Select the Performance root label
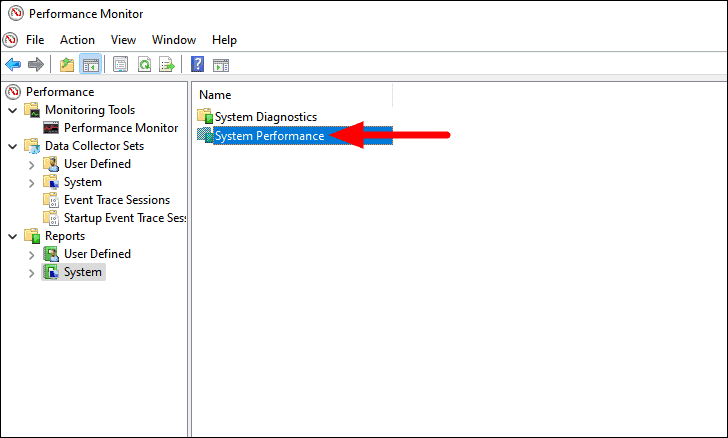Screen dimensions: 728x438 coord(60,92)
